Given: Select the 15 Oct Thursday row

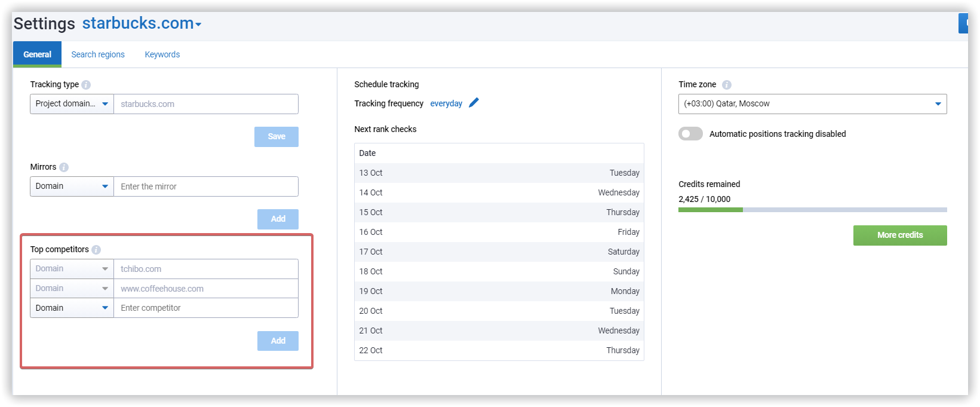Looking at the screenshot, I should 499,213.
